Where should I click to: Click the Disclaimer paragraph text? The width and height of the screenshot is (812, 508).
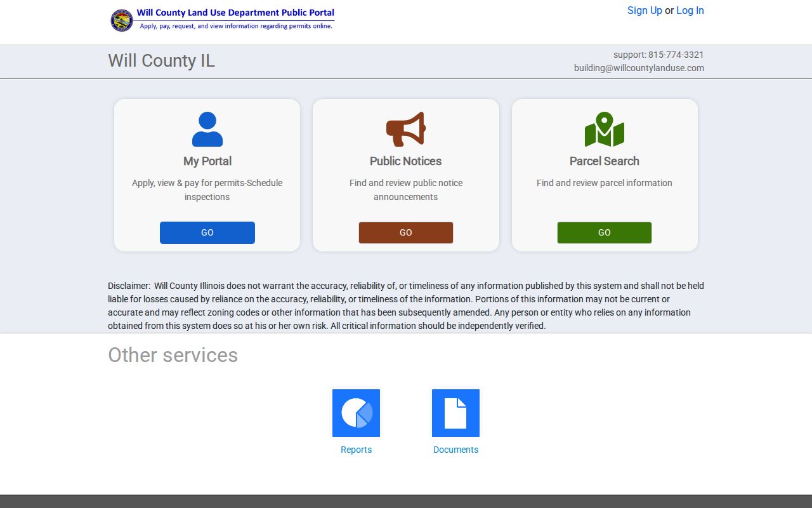tap(406, 305)
